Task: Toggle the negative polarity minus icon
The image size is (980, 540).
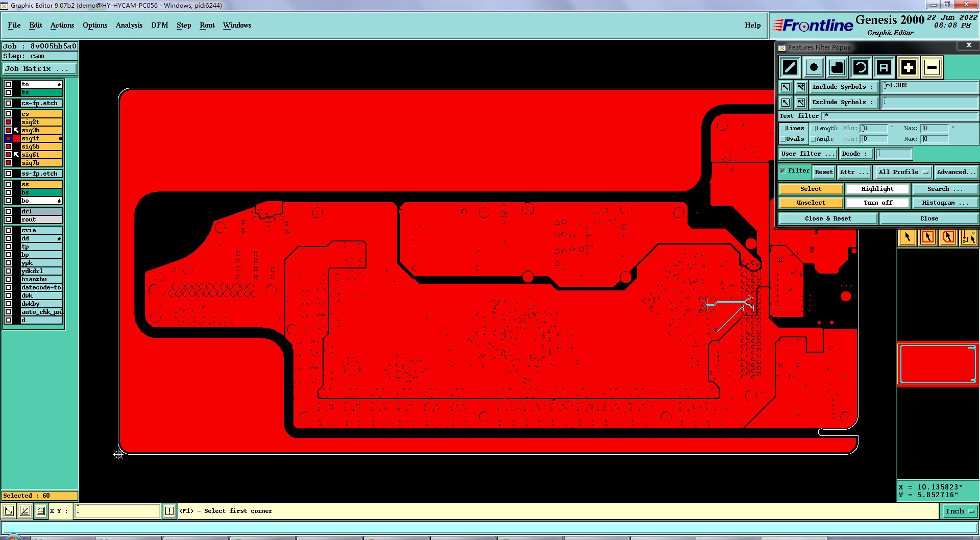Action: [x=932, y=67]
